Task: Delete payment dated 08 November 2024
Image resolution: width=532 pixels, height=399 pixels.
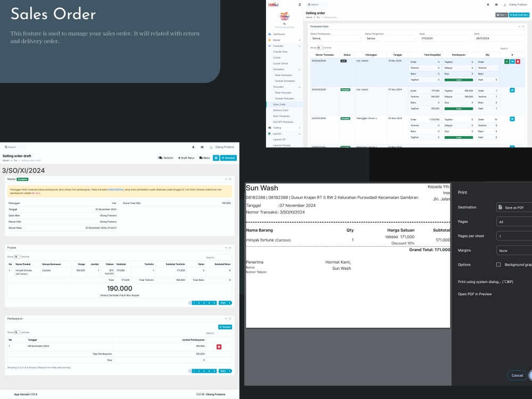Action: click(x=219, y=347)
